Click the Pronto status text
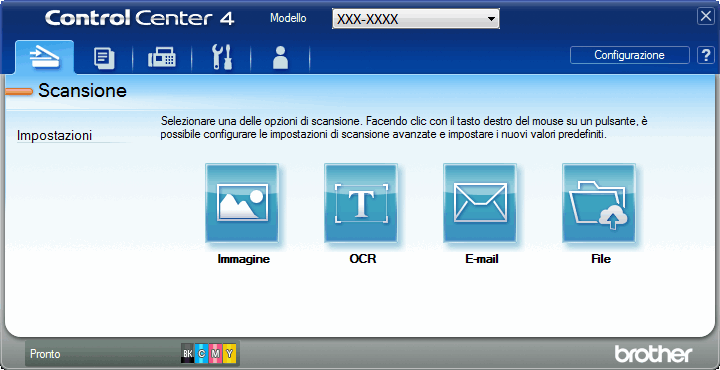720x370 pixels. coord(45,354)
